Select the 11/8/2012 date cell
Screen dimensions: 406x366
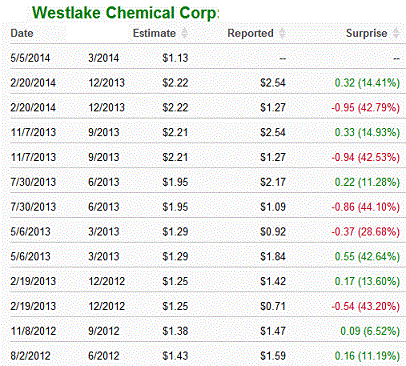point(33,331)
